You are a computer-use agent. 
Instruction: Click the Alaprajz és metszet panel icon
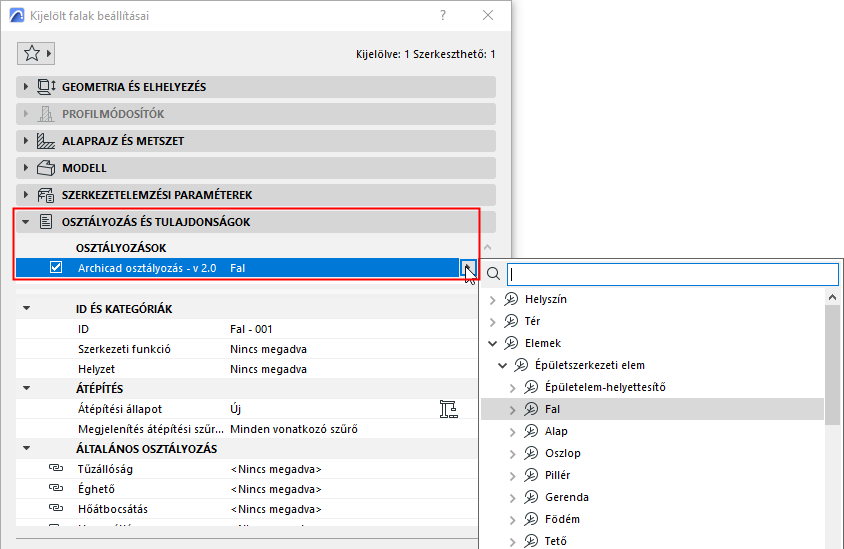coord(46,141)
